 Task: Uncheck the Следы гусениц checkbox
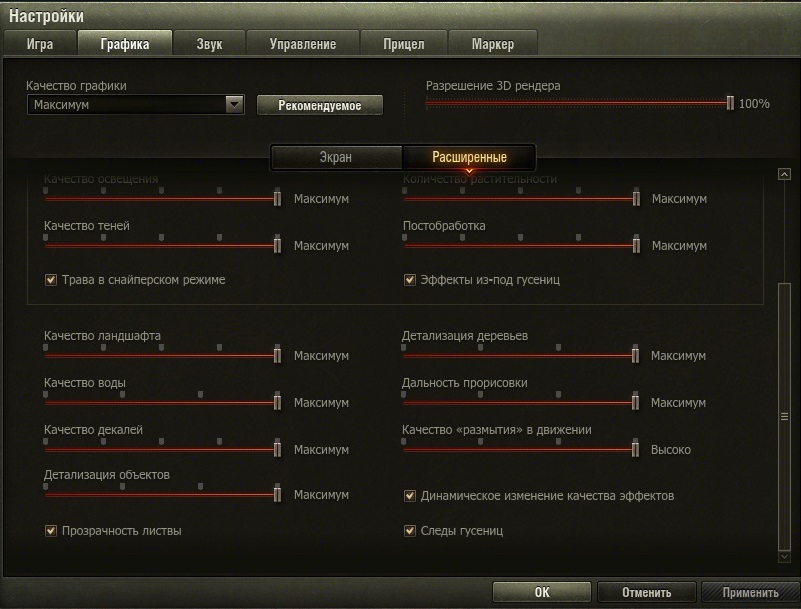tap(410, 530)
